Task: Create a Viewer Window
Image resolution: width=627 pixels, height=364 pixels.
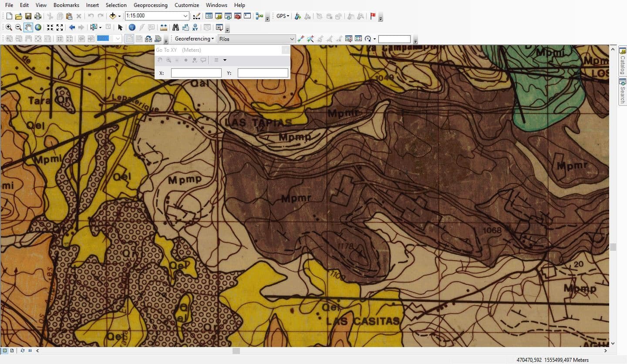Action: pos(219,27)
